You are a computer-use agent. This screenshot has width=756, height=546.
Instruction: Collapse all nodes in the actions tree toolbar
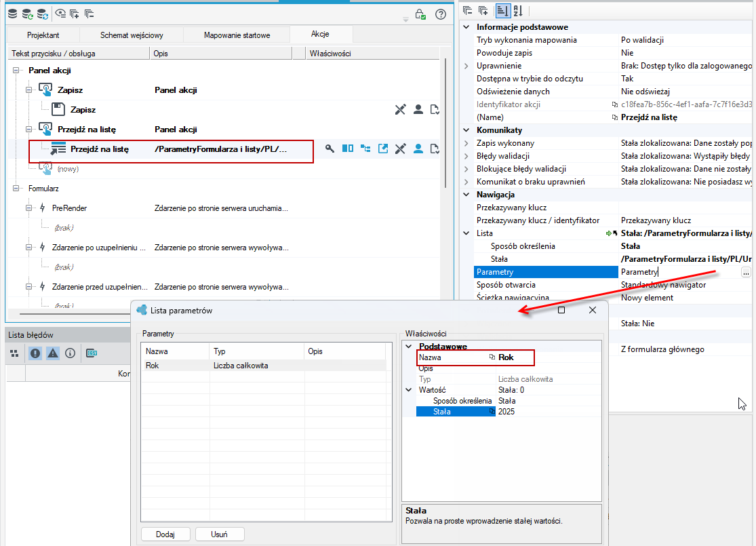pyautogui.click(x=89, y=14)
